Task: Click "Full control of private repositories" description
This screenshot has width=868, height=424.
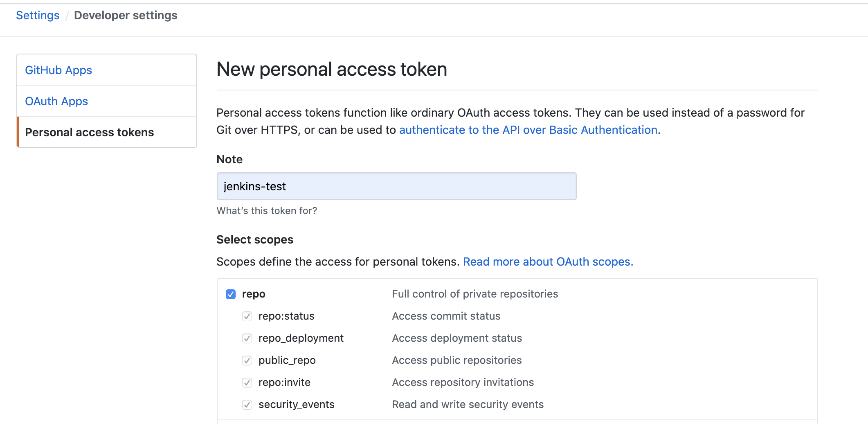Action: (x=475, y=294)
